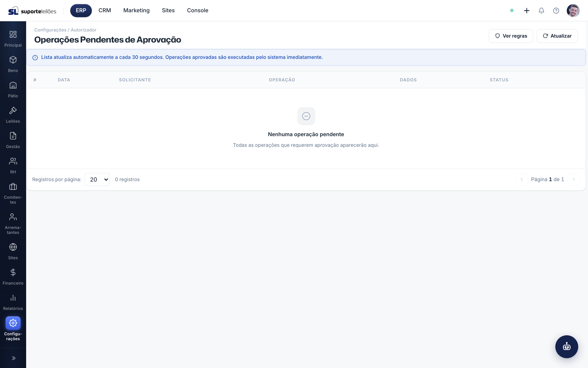Viewport: 588px width, 368px height.
Task: Click the empty state minus circle icon
Action: pyautogui.click(x=306, y=116)
